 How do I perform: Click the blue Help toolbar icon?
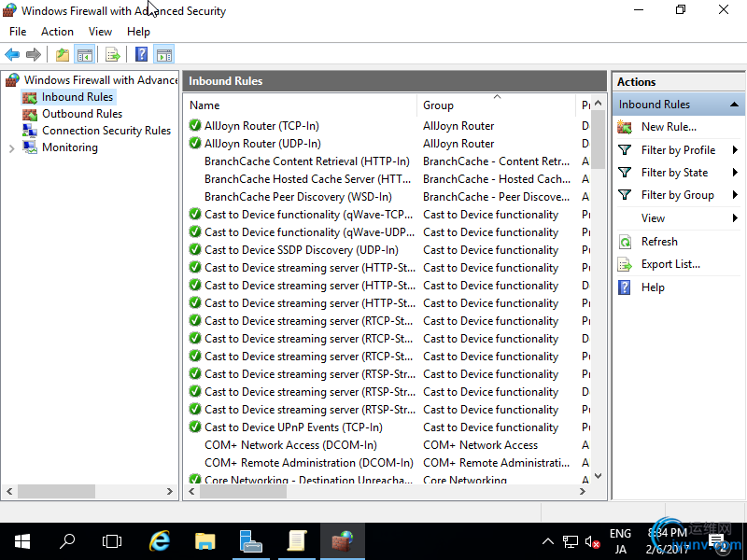tap(142, 54)
